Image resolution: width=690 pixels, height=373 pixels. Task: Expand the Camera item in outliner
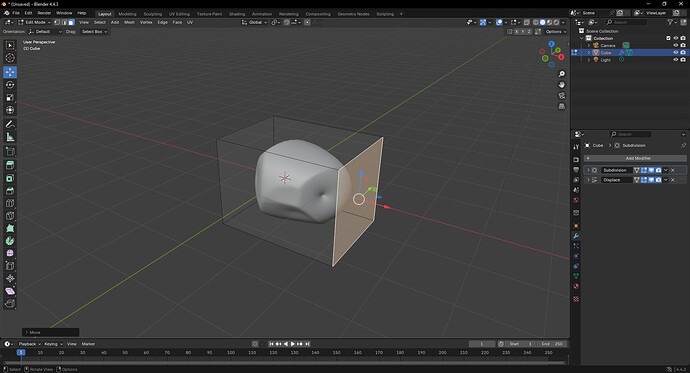[589, 45]
